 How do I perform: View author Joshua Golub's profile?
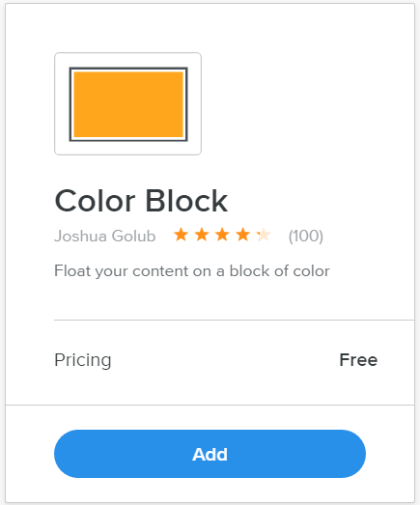point(105,236)
